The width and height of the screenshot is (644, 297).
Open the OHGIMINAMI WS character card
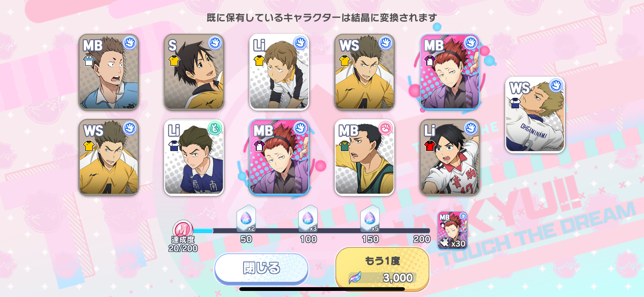[535, 115]
